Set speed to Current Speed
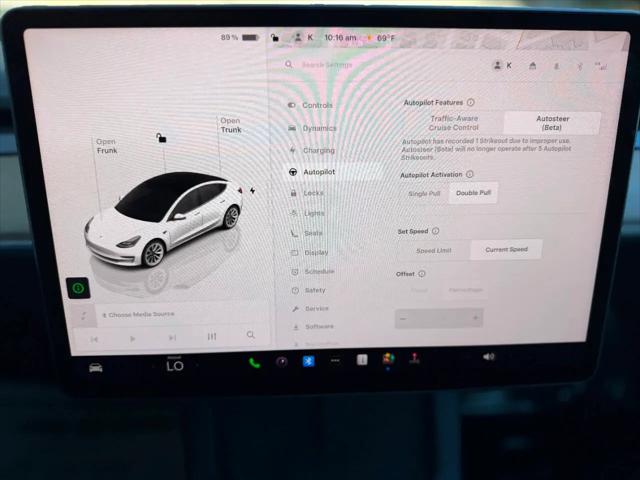 tap(506, 249)
